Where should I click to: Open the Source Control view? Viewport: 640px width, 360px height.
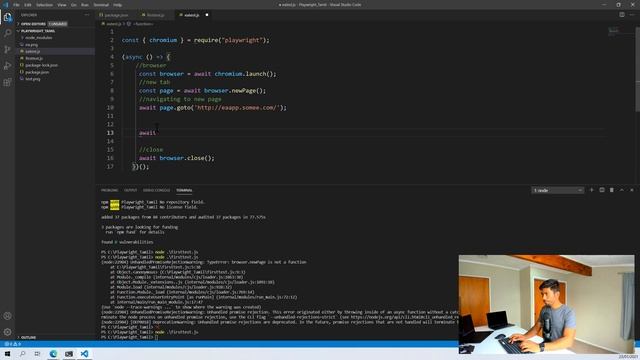(x=7, y=49)
